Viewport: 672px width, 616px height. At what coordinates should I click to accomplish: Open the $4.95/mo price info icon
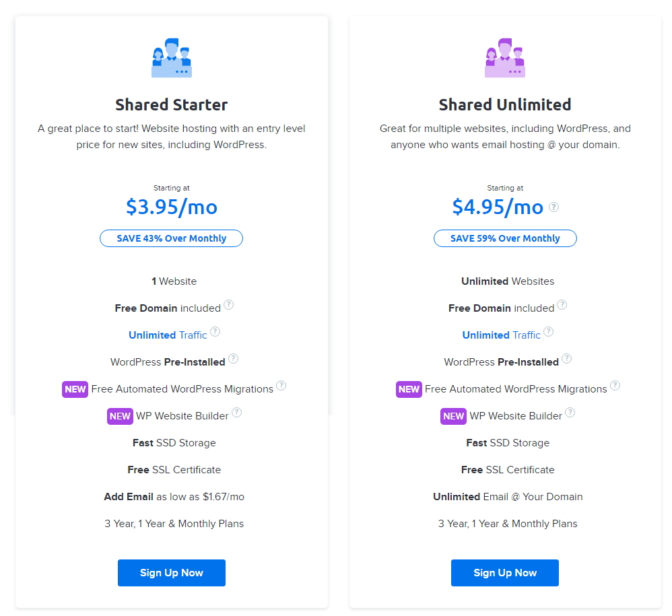[553, 207]
